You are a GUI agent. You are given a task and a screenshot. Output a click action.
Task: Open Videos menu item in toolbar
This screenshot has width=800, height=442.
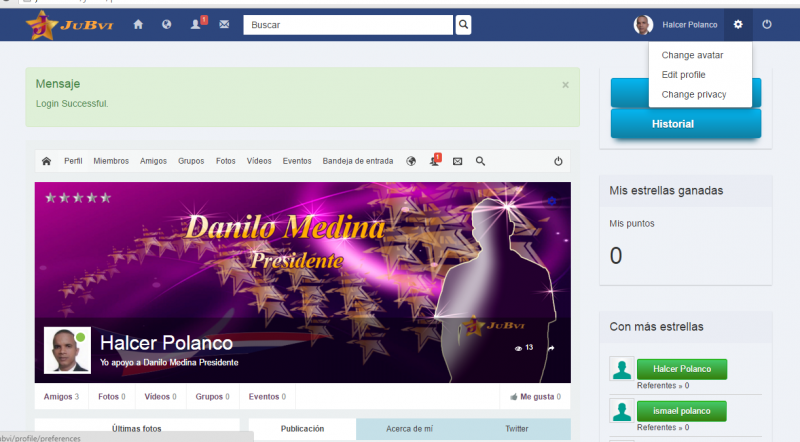(259, 161)
